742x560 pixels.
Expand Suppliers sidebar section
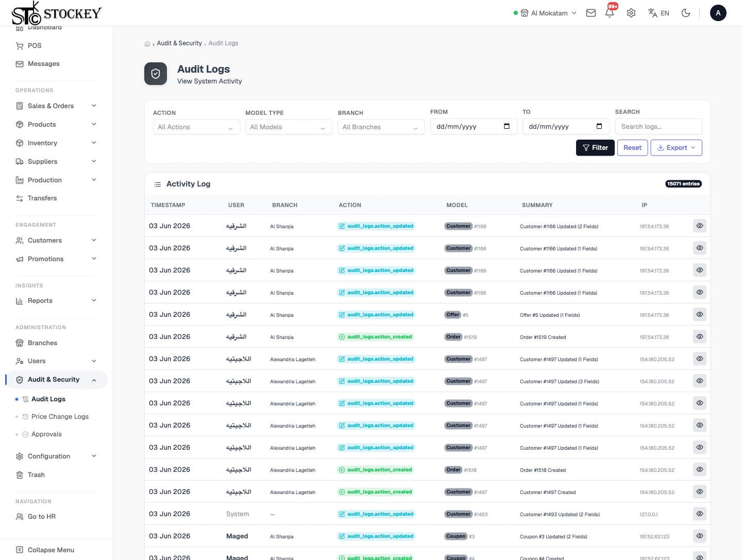56,161
